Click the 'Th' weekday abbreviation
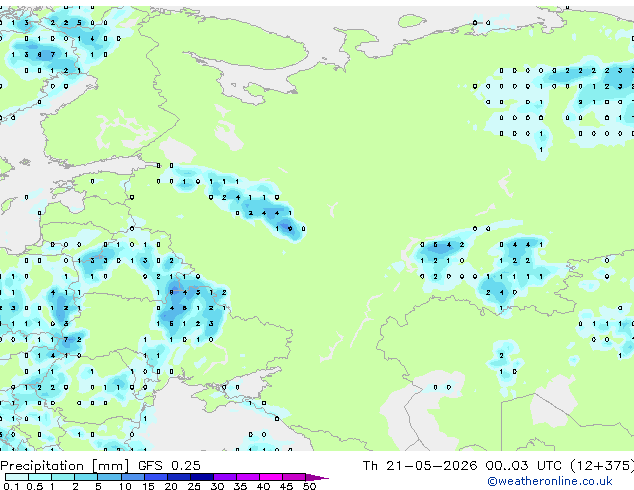Viewport: 634px width, 490px height. (370, 466)
